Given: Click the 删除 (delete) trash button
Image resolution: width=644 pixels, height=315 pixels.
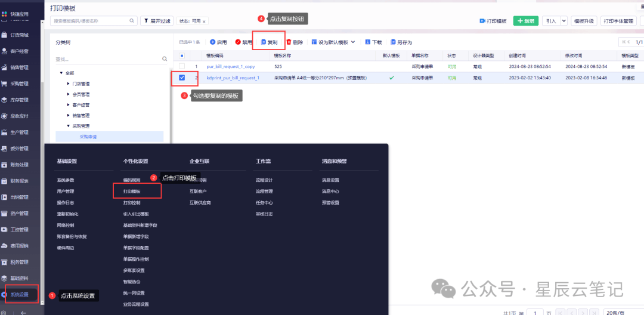Looking at the screenshot, I should click(x=295, y=42).
